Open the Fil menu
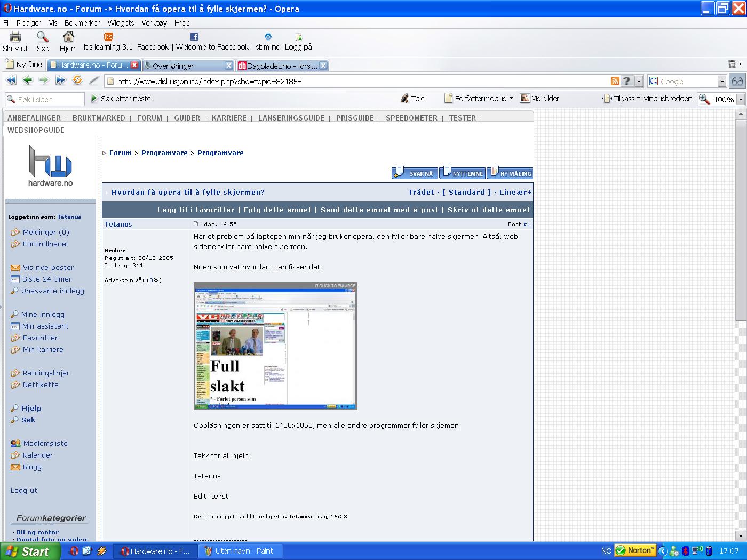 pos(6,23)
